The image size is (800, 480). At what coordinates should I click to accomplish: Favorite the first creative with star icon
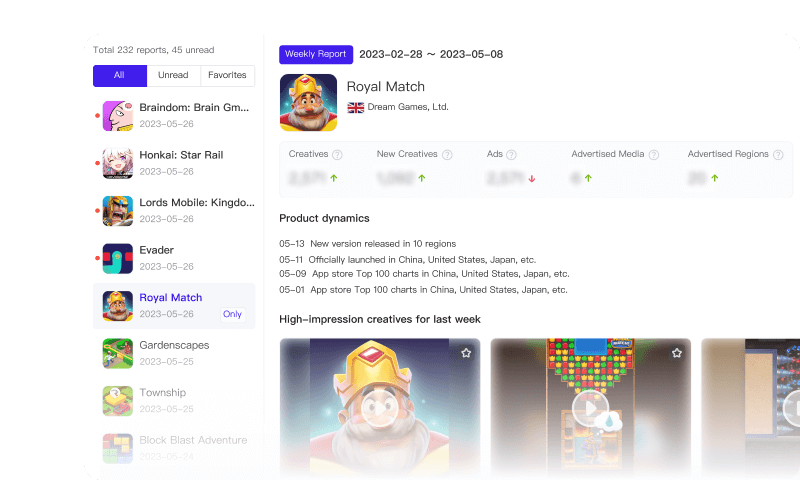pyautogui.click(x=466, y=353)
